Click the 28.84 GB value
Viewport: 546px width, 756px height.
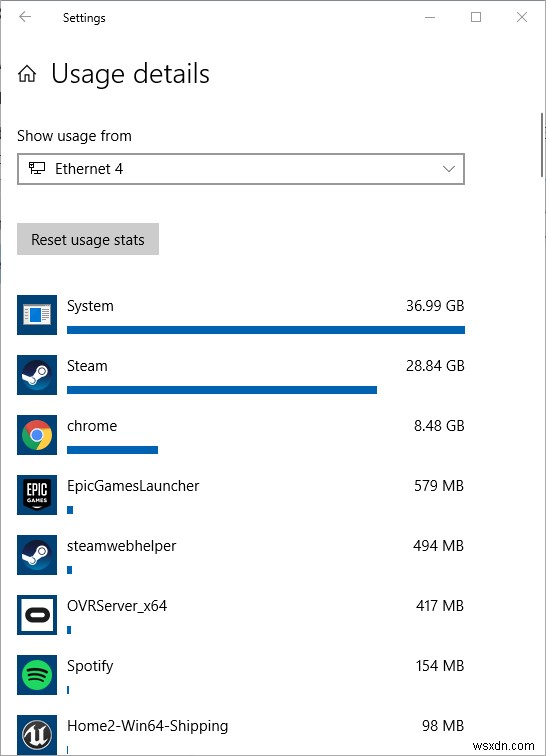point(435,366)
